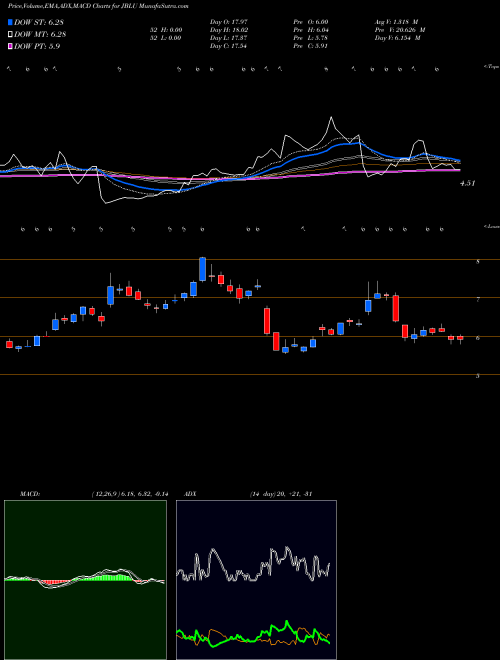Click the 'Pre C: 5.91' value
This screenshot has width=500, height=660.
311,46
